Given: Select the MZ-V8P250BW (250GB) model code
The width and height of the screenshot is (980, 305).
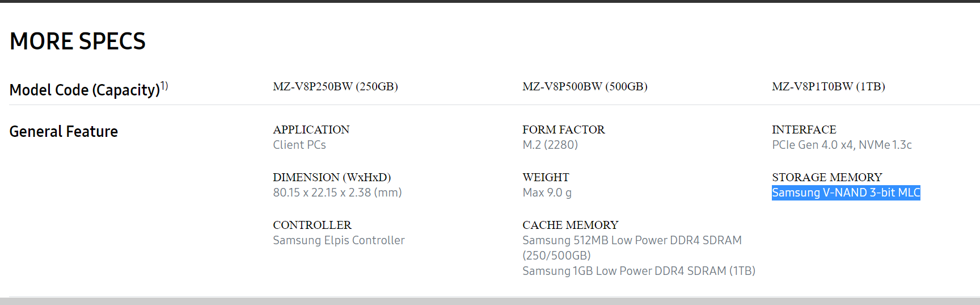Looking at the screenshot, I should pyautogui.click(x=335, y=86).
